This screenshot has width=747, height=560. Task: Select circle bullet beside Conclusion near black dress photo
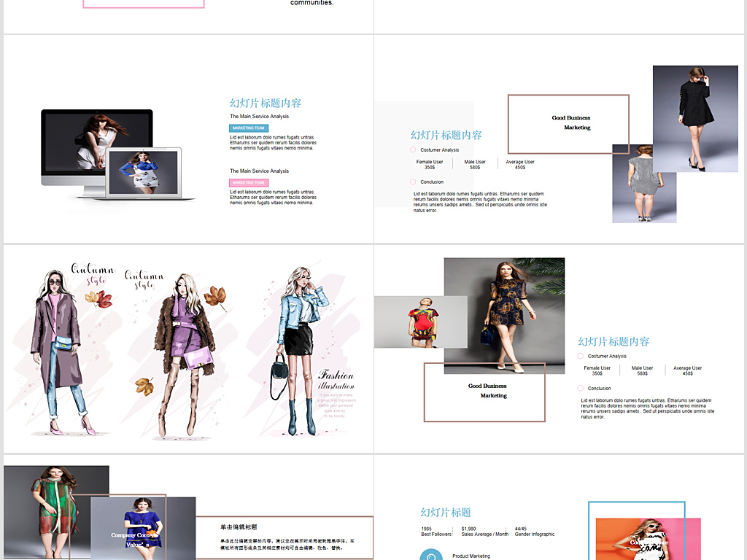413,182
